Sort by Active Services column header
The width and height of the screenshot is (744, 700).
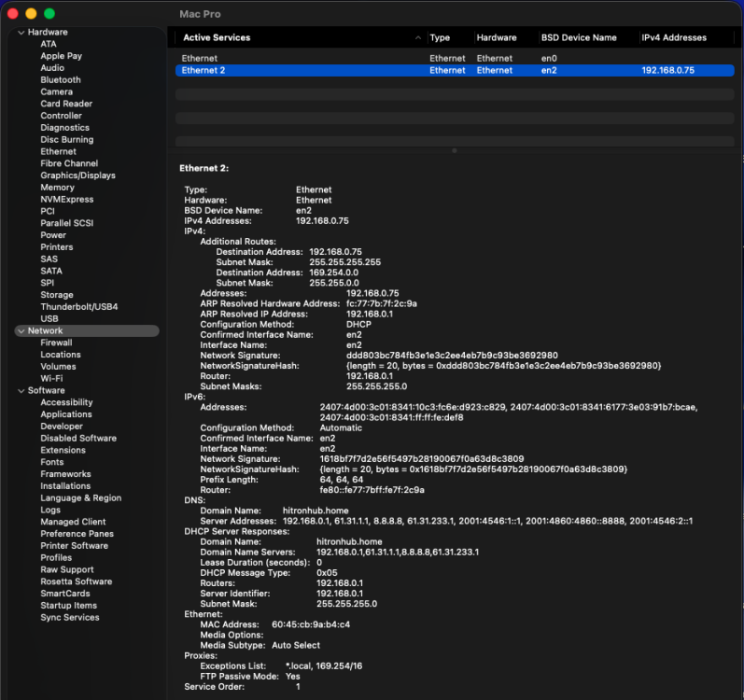click(x=217, y=38)
